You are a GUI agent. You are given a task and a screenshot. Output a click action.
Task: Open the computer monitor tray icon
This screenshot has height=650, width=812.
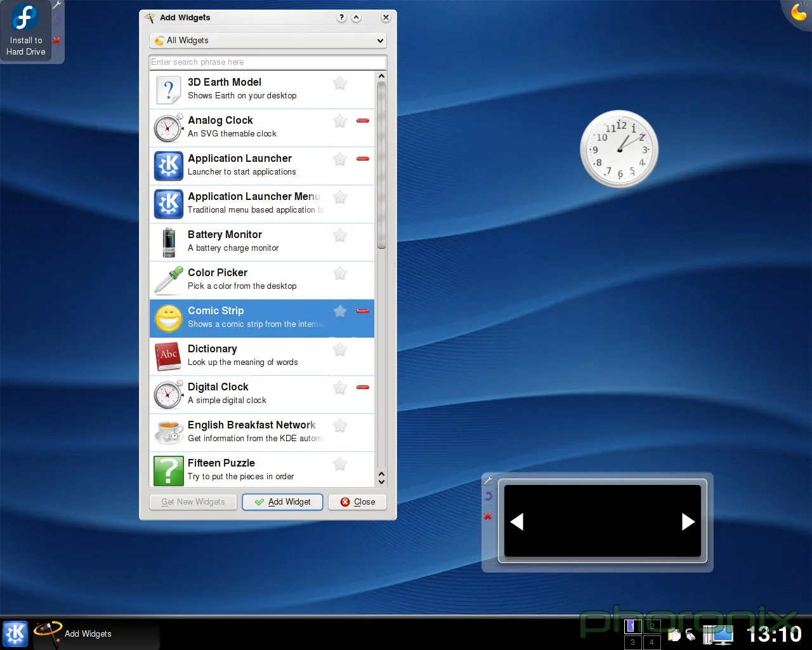(x=718, y=634)
